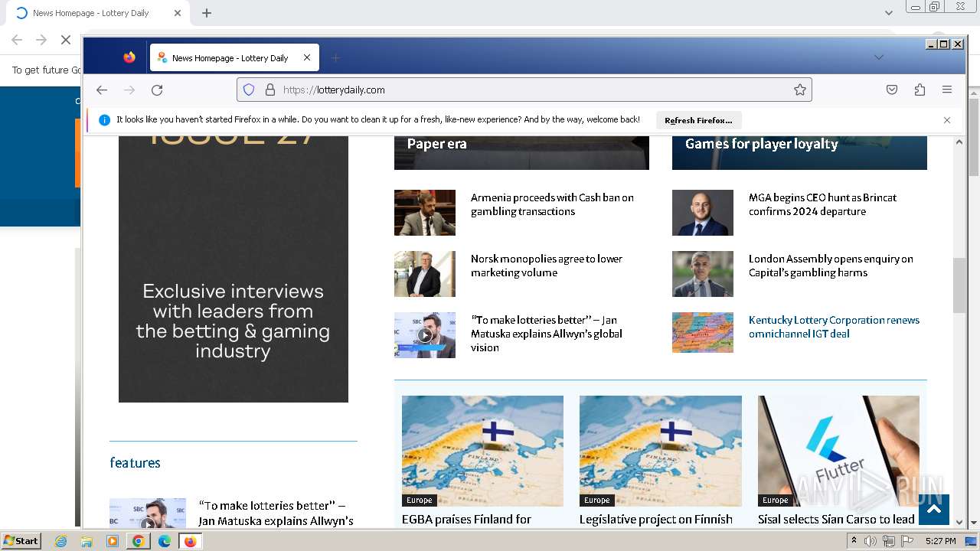980x551 pixels.
Task: Click the padlock site security icon
Action: click(x=269, y=90)
